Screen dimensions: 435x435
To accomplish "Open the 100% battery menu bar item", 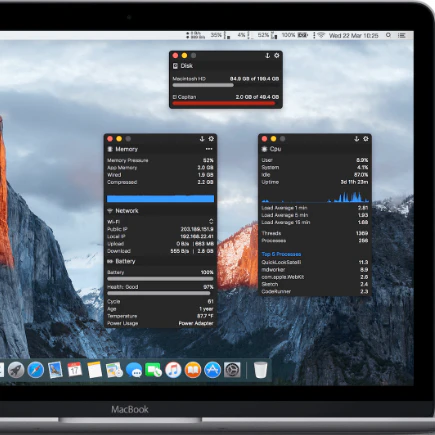I will 295,35.
